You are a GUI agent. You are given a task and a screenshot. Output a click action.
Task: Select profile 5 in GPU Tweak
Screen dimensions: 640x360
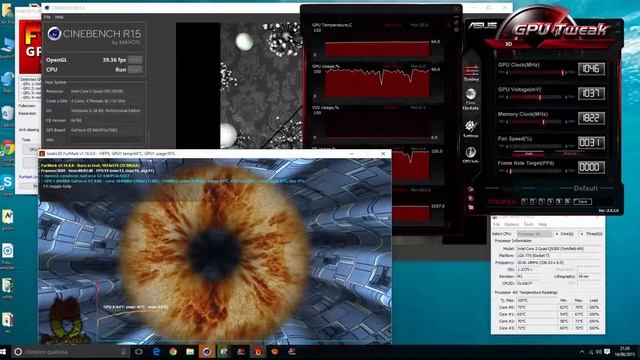coord(559,202)
